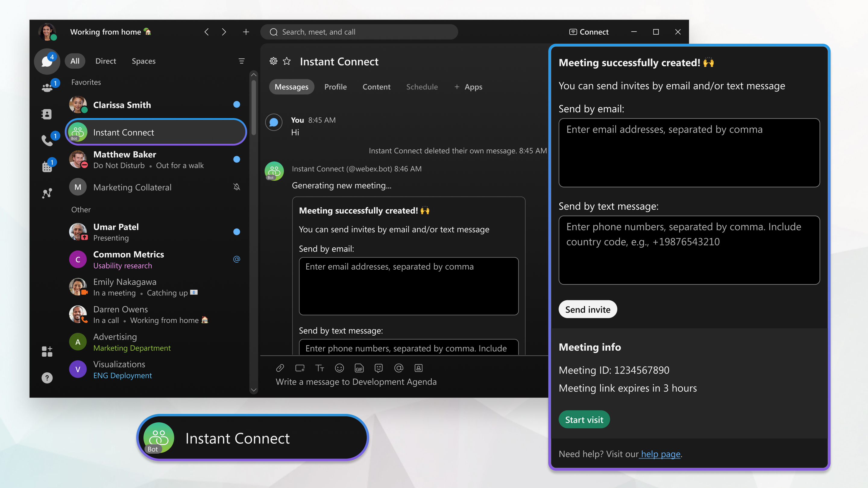Screen dimensions: 868x488
Task: Toggle notification mute on Marketing Collateral
Action: 236,187
